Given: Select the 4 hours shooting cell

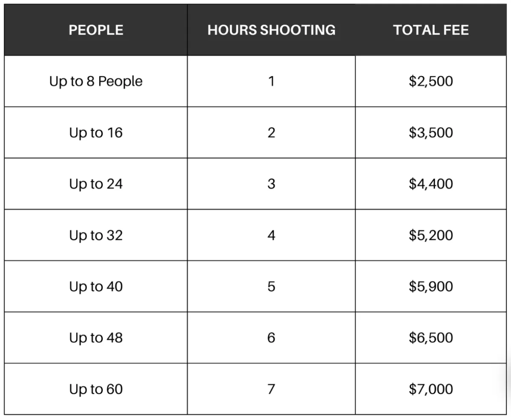Looking at the screenshot, I should pyautogui.click(x=271, y=235).
